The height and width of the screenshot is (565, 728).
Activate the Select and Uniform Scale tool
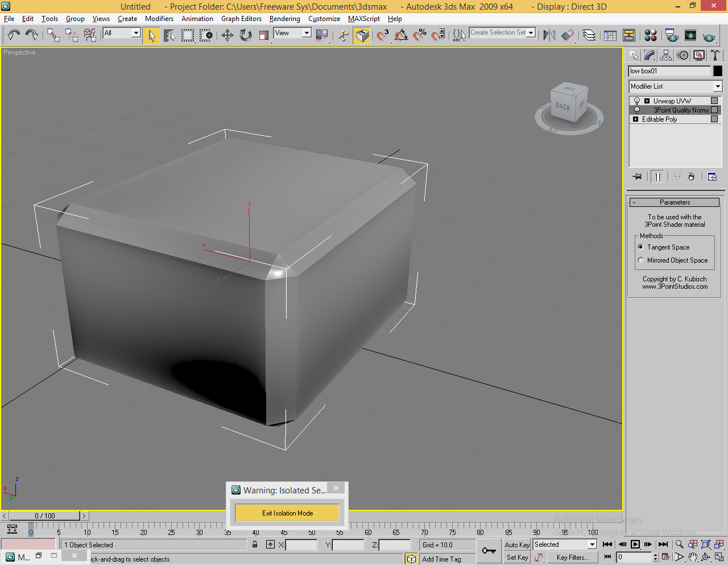263,35
